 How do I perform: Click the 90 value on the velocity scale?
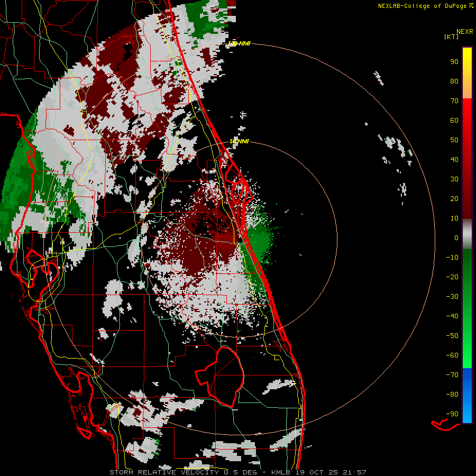pos(454,62)
